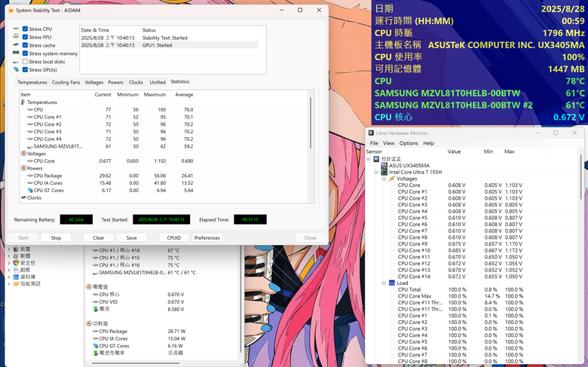
Task: Click the Stress GPU monitor icon
Action: pos(16,69)
